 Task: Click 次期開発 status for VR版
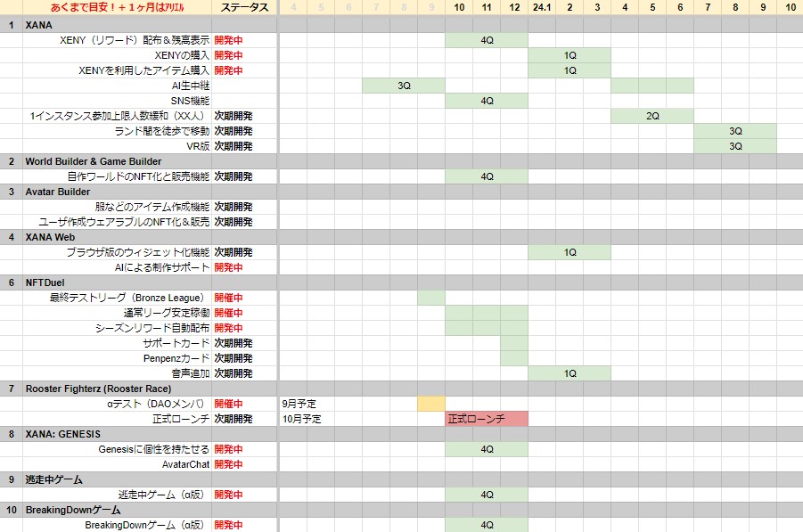[234, 146]
